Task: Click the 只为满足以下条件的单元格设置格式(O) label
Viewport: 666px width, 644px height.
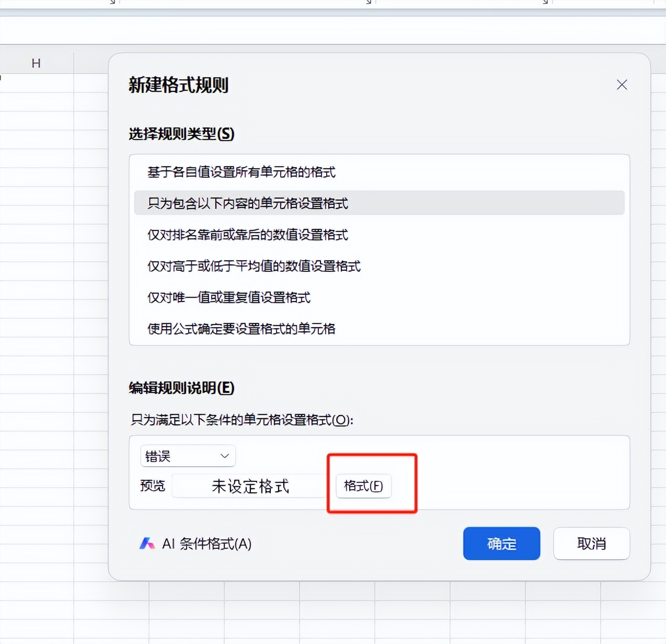Action: [x=242, y=420]
